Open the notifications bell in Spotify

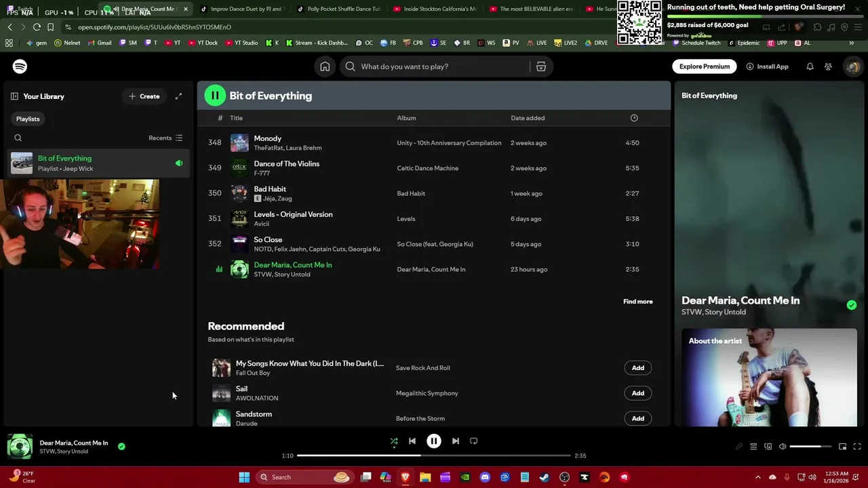point(810,66)
